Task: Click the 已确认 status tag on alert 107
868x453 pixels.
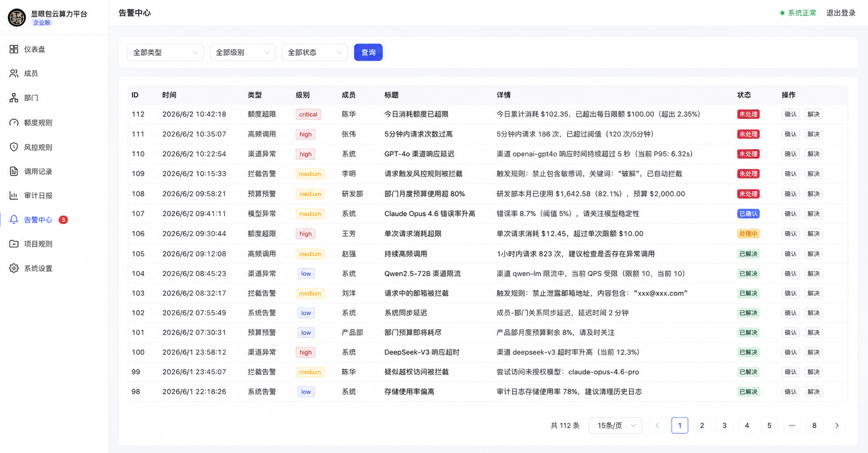Action: [748, 214]
